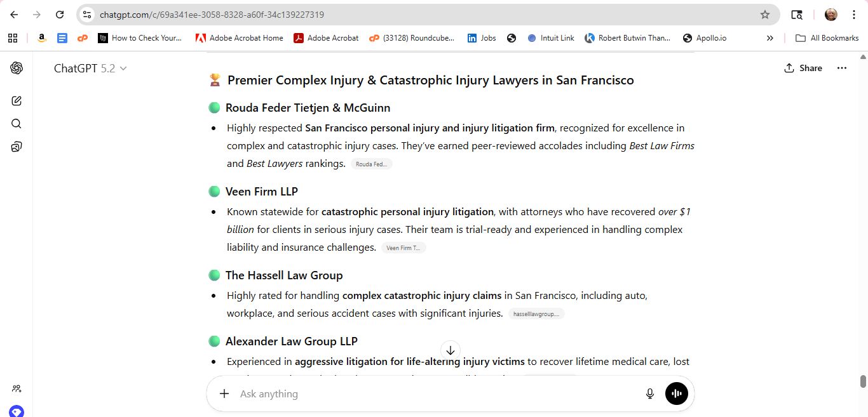Open the Roundcube (33128) bookmark
Image resolution: width=868 pixels, height=417 pixels.
tap(412, 38)
